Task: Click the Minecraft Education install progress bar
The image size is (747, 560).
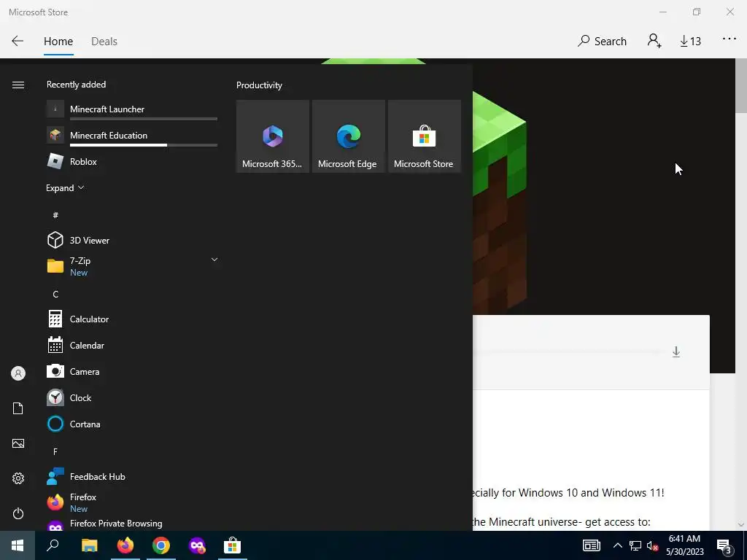Action: [144, 145]
